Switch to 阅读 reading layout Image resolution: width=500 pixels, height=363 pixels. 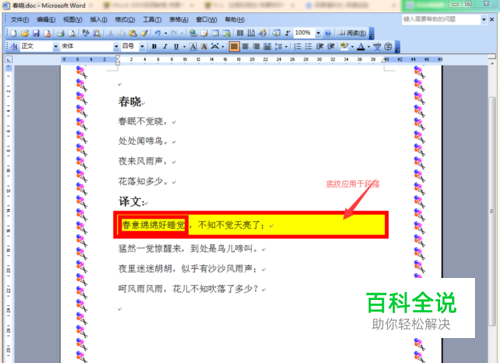coord(352,33)
